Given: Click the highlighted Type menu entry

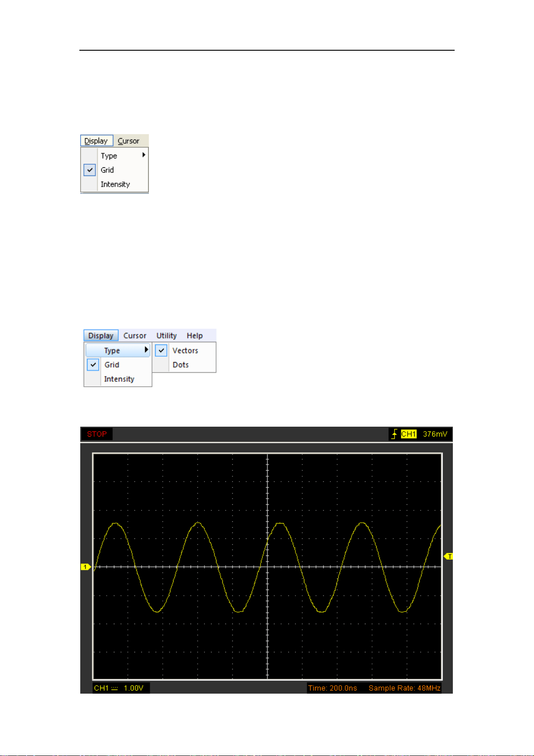Looking at the screenshot, I should click(x=118, y=350).
